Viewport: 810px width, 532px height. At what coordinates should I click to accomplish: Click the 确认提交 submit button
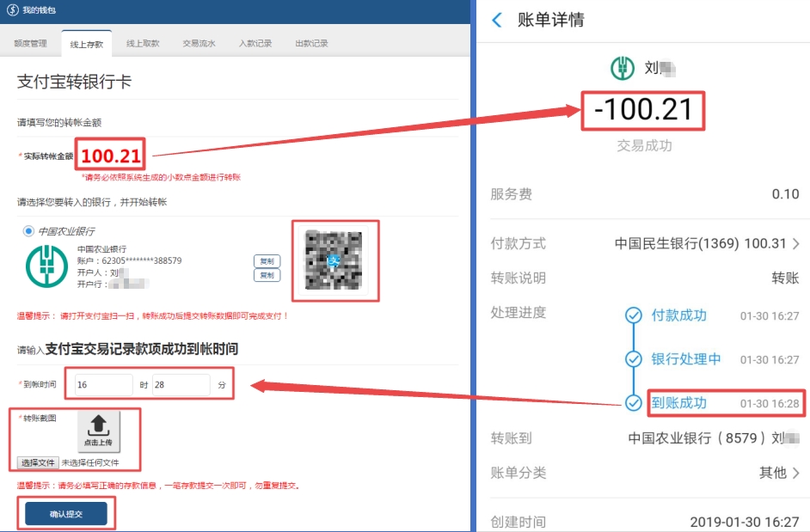coord(66,514)
